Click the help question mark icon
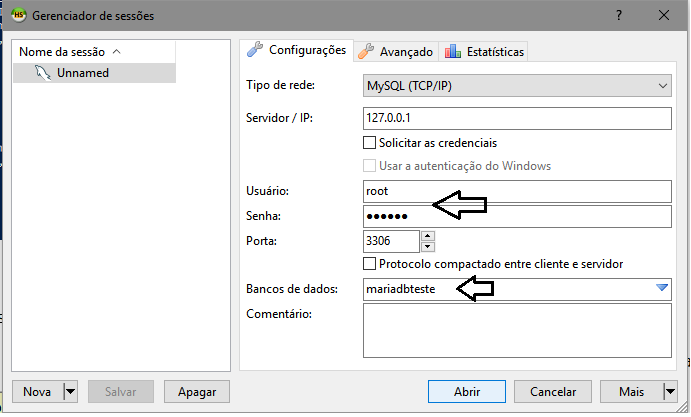 tap(619, 15)
